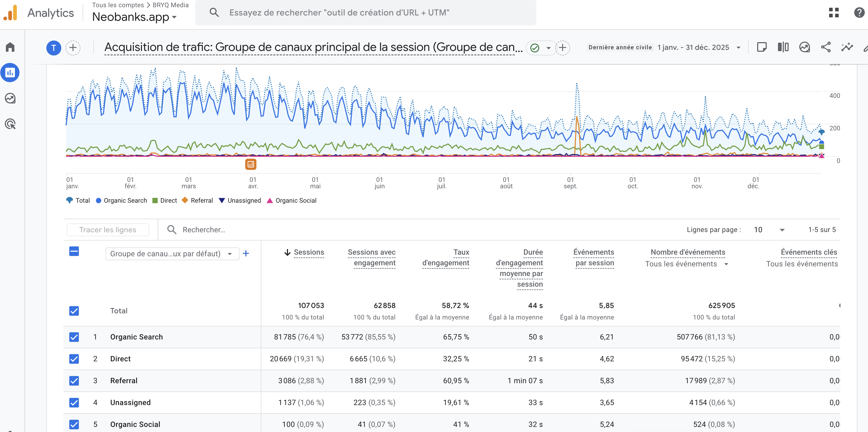This screenshot has height=432, width=868.
Task: Open the Explore icon in sidebar
Action: pyautogui.click(x=10, y=98)
